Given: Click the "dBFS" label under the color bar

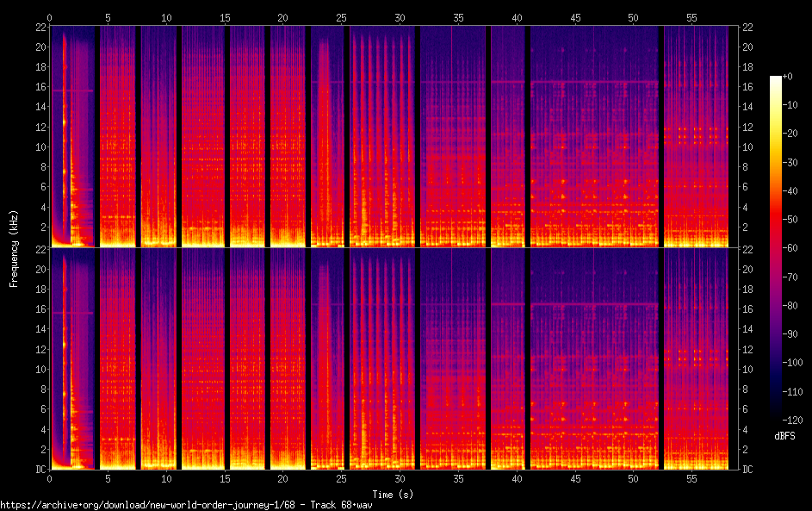Looking at the screenshot, I should (784, 436).
